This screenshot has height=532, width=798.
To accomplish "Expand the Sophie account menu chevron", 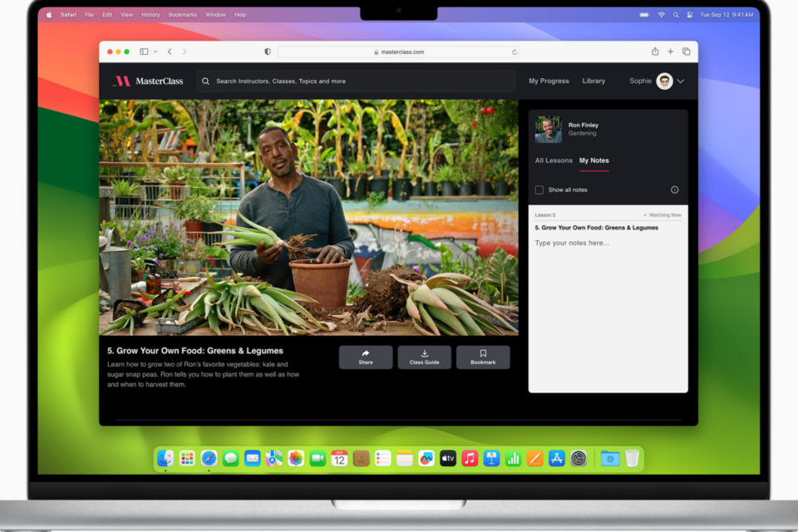I will pyautogui.click(x=681, y=81).
